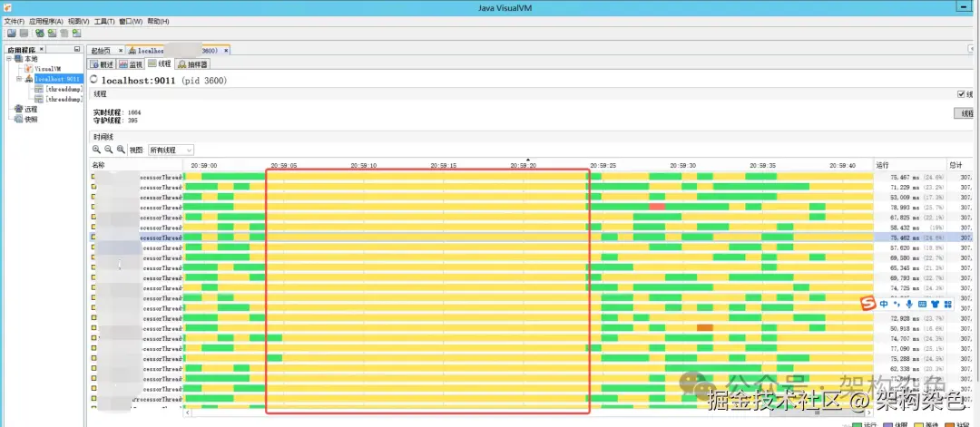Select the second [threaddump] tree entry
980x427 pixels.
[64, 99]
